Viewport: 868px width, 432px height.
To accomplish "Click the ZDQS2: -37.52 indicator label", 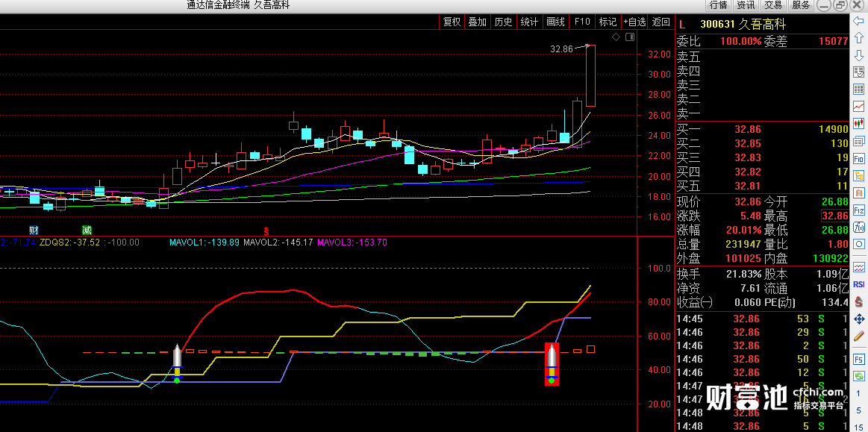I will click(x=69, y=242).
